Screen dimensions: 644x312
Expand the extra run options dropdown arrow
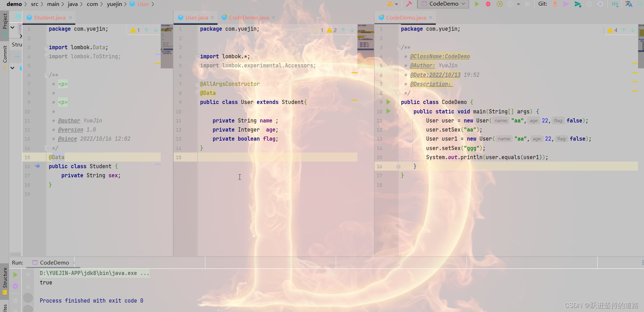(518, 4)
